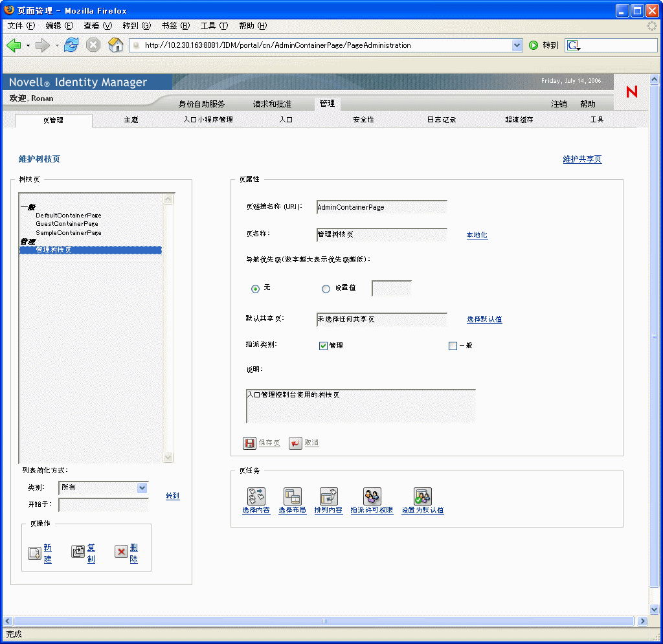Click the 设置为默认值 (Set As Default) icon
This screenshot has width=663, height=644.
pos(422,496)
